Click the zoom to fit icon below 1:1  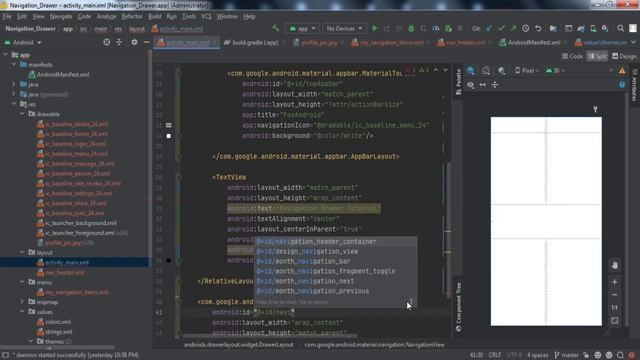pyautogui.click(x=615, y=321)
